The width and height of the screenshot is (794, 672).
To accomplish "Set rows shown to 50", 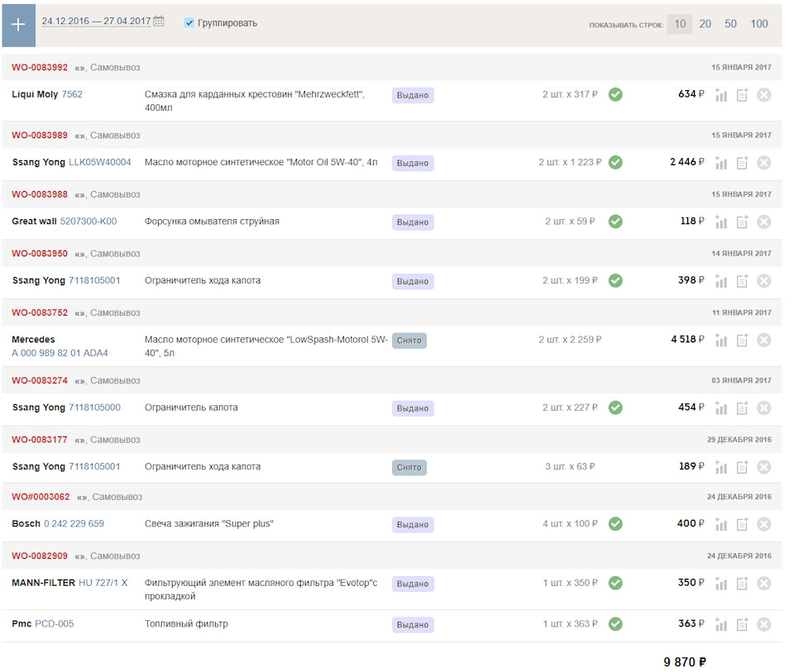I will tap(730, 24).
